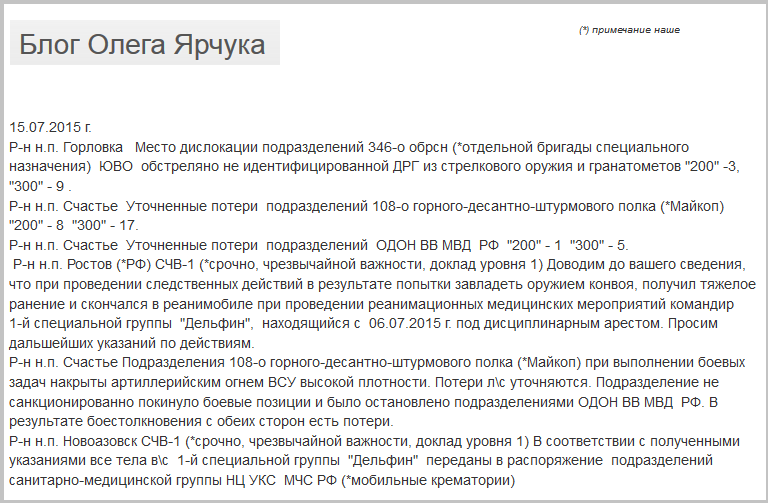Click the text '(*мобильные крематории)'
768x503 pixels.
[x=428, y=480]
